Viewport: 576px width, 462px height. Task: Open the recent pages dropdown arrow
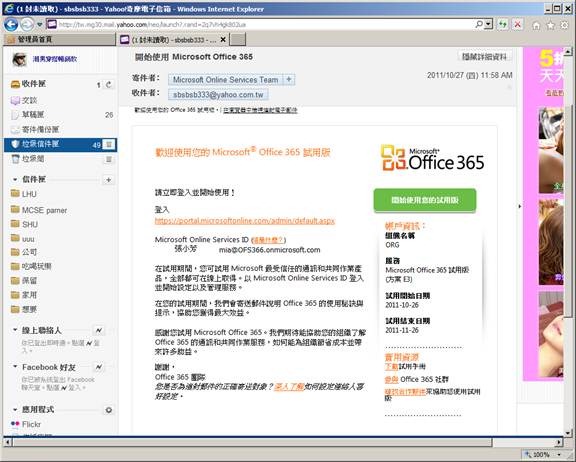tap(39, 25)
